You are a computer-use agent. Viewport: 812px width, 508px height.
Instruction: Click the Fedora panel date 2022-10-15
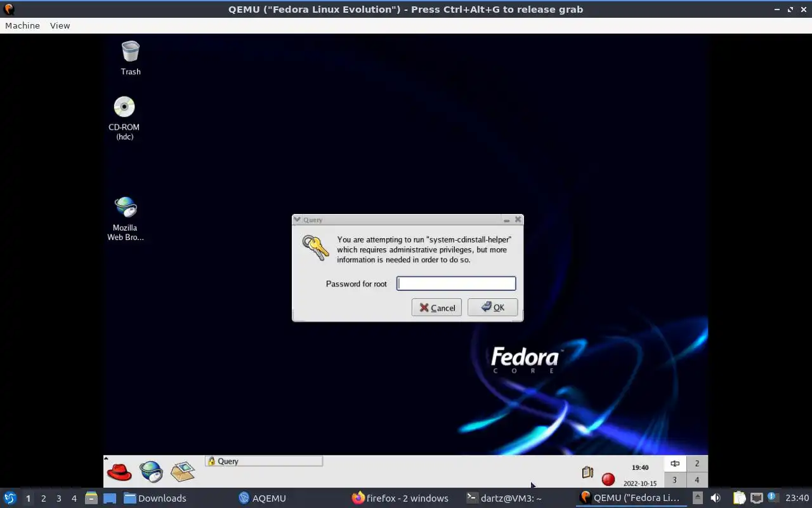click(640, 484)
